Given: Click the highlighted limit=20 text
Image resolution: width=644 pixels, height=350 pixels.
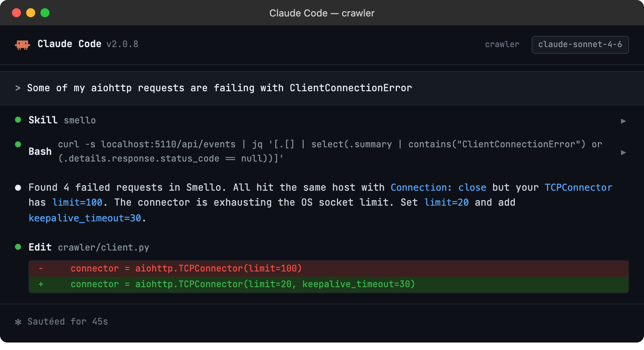Looking at the screenshot, I should point(446,202).
